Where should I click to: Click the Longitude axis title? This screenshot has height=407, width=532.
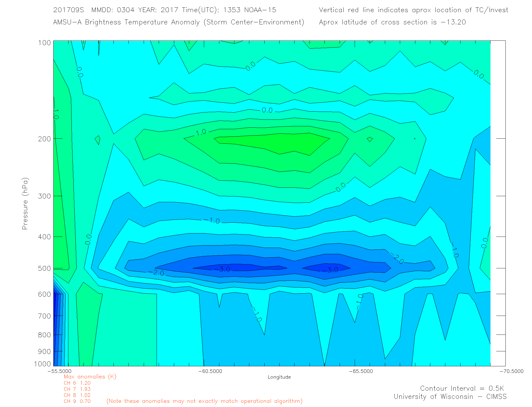[x=279, y=377]
